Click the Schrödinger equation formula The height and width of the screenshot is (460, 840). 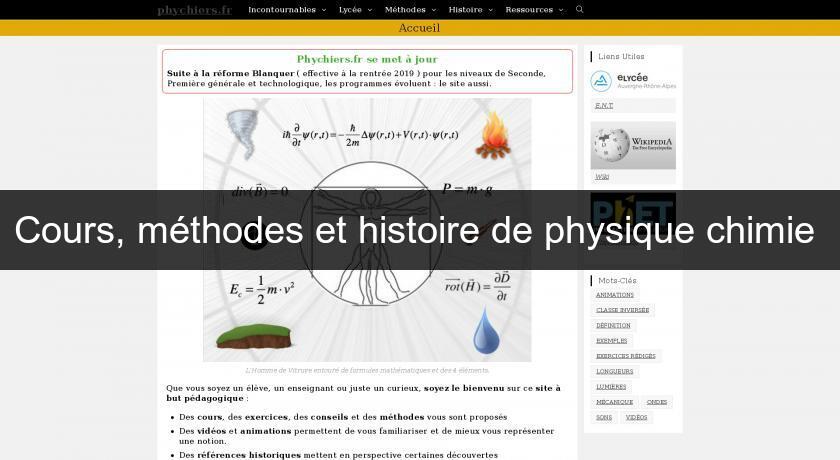[370, 135]
